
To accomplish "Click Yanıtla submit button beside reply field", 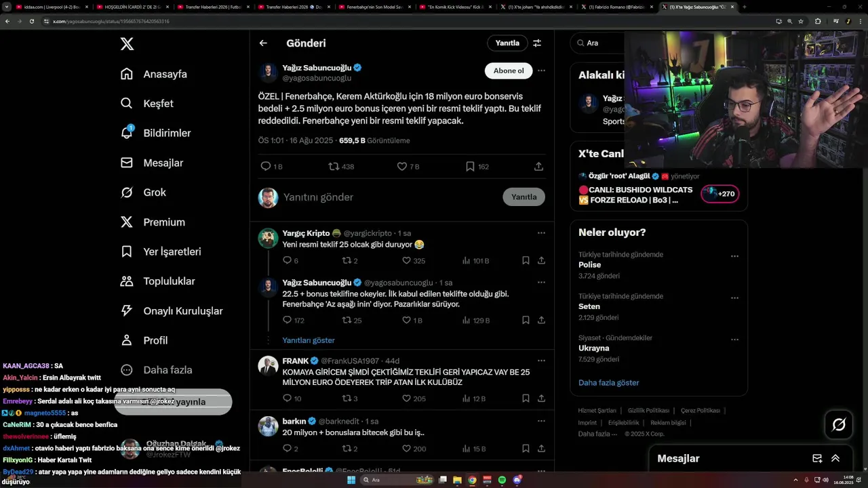I will point(524,197).
